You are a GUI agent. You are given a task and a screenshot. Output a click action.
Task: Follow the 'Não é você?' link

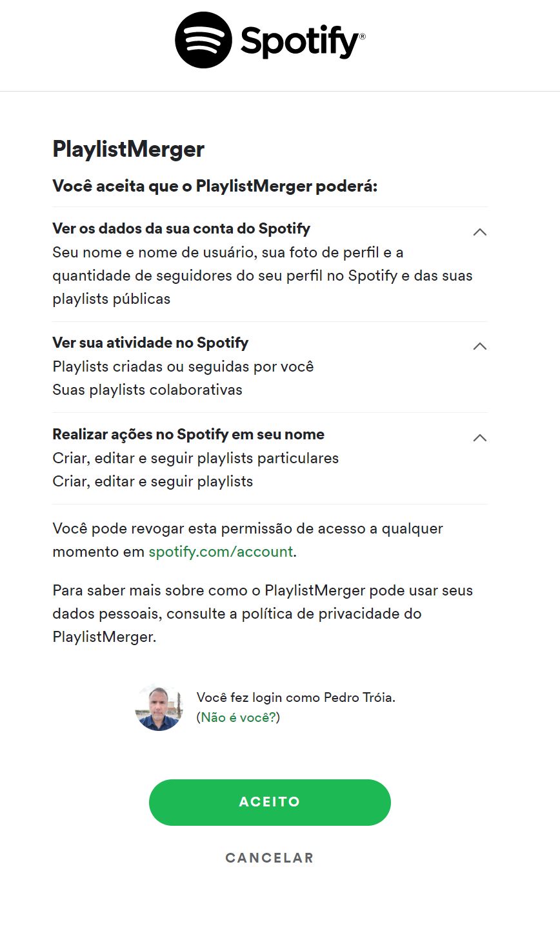click(x=239, y=717)
